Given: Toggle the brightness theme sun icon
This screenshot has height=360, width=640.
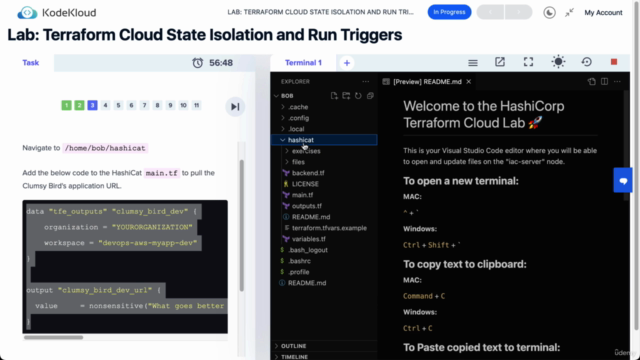Looking at the screenshot, I should coord(558,62).
